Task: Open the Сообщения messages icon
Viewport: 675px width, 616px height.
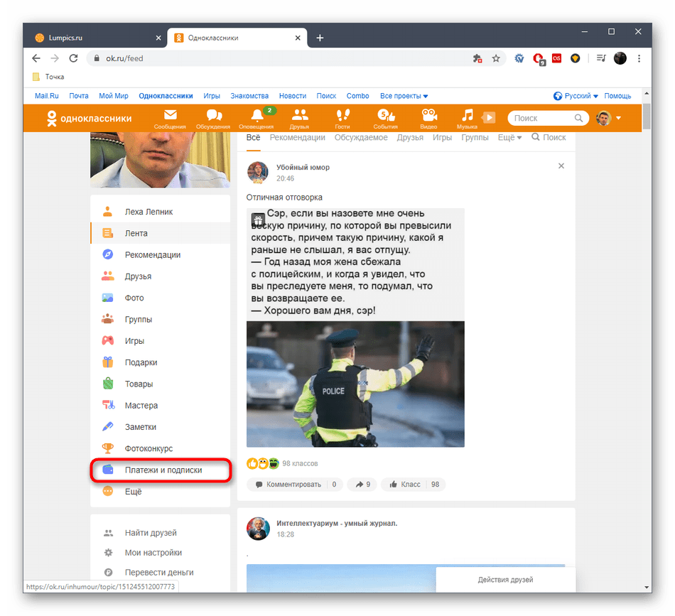Action: point(170,119)
